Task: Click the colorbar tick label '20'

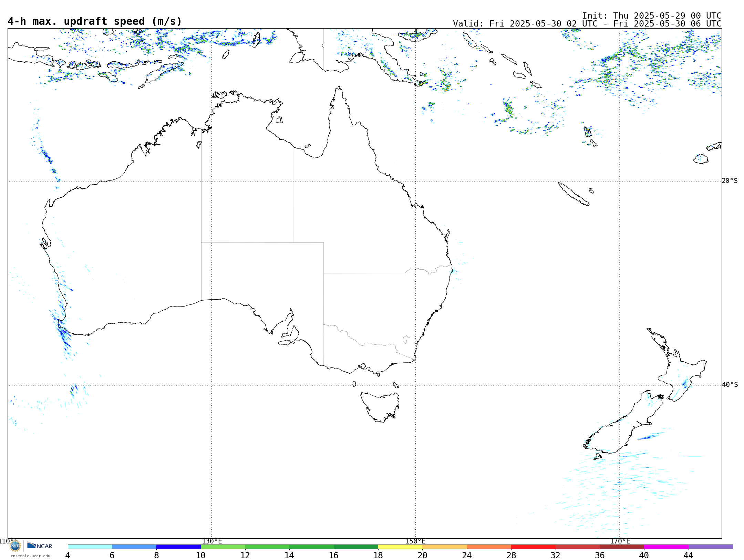Action: pos(423,555)
